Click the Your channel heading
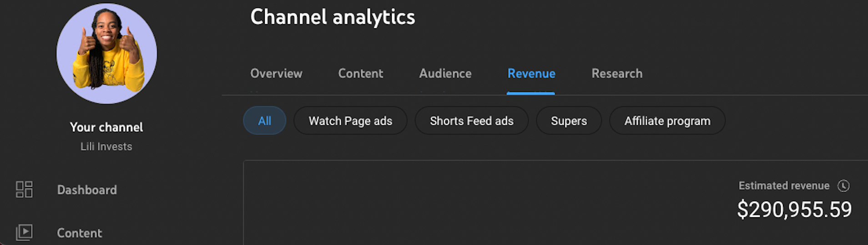This screenshot has width=868, height=245. pos(106,127)
